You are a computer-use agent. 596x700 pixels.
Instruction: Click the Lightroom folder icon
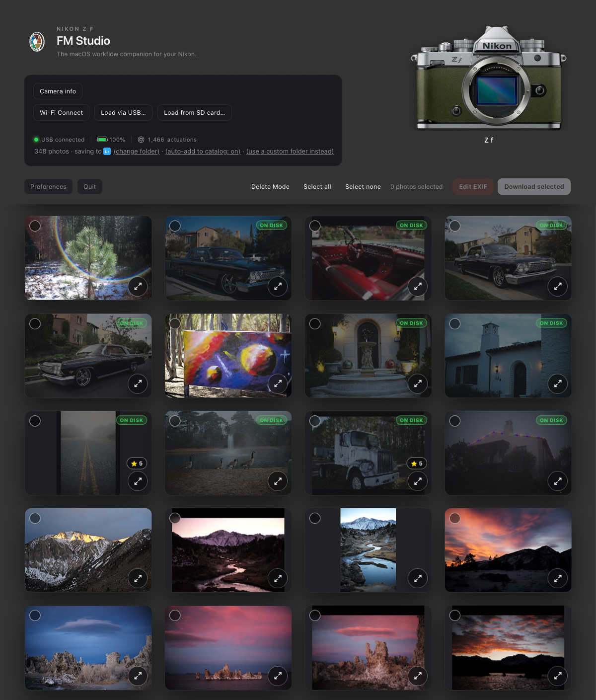pyautogui.click(x=107, y=152)
